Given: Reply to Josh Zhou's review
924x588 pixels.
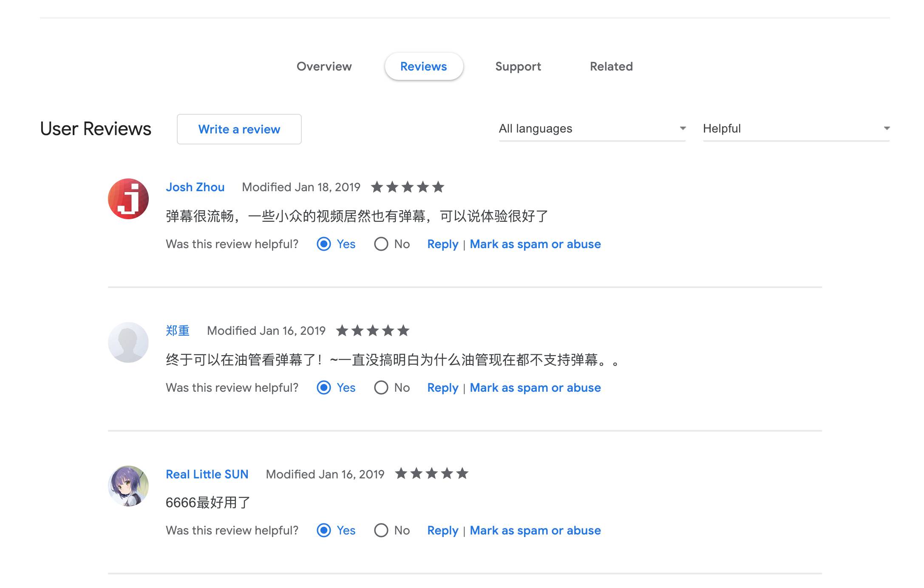Looking at the screenshot, I should 442,244.
